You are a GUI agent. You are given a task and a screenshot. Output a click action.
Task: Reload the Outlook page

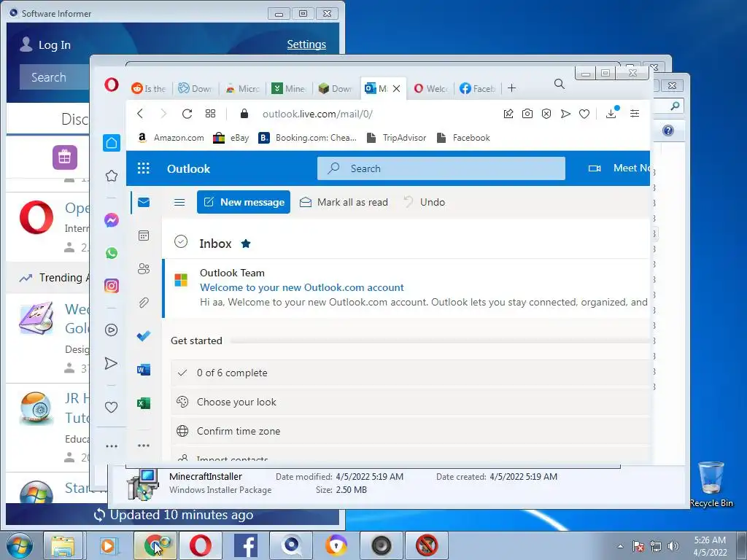187,113
